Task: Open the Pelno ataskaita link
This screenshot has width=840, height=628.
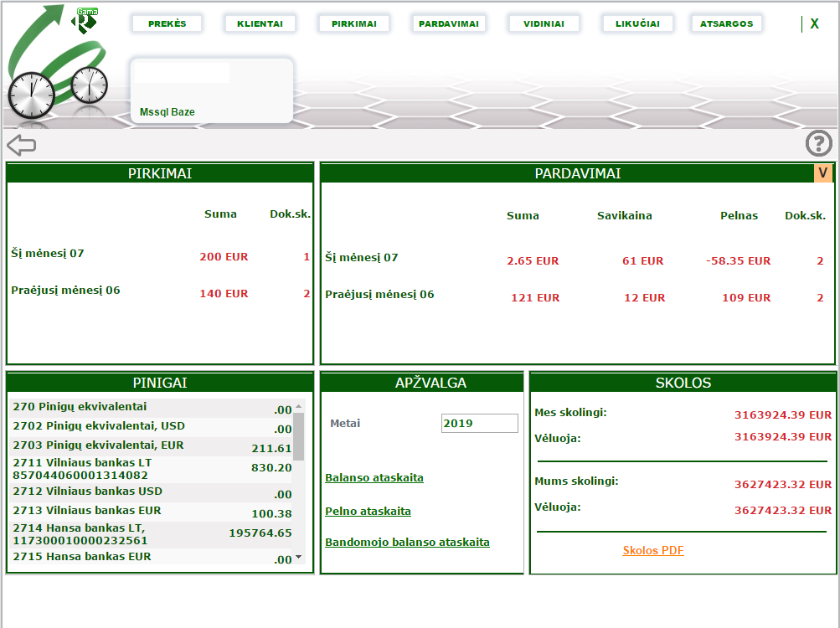Action: pos(368,511)
